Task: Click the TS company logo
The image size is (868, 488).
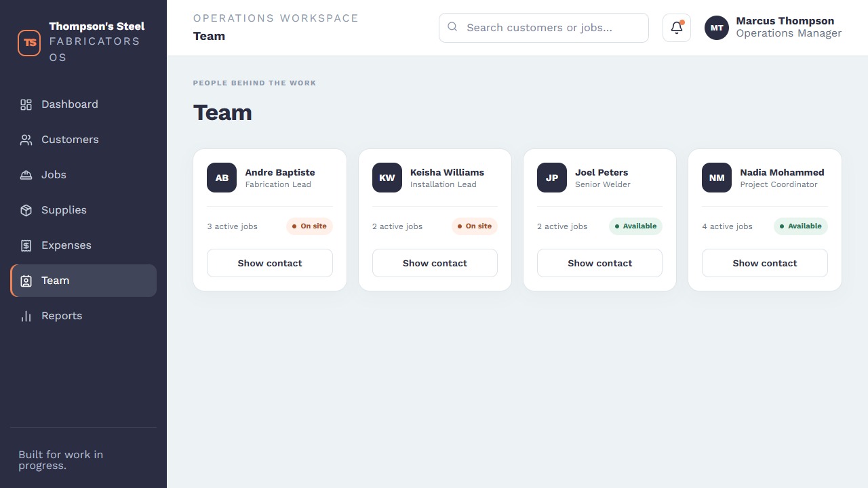Action: click(x=29, y=42)
